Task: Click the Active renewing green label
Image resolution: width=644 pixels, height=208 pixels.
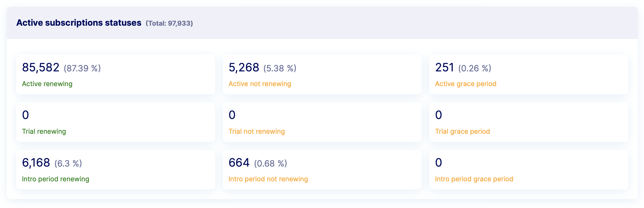Action: (47, 84)
